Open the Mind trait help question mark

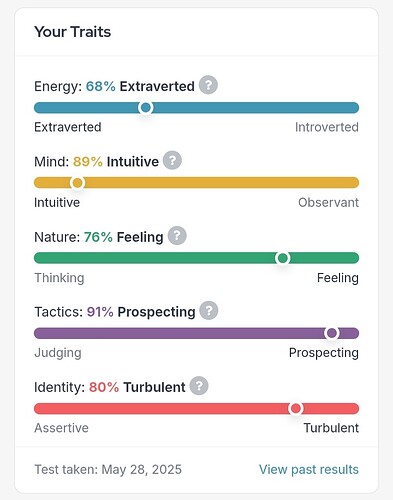(x=172, y=160)
